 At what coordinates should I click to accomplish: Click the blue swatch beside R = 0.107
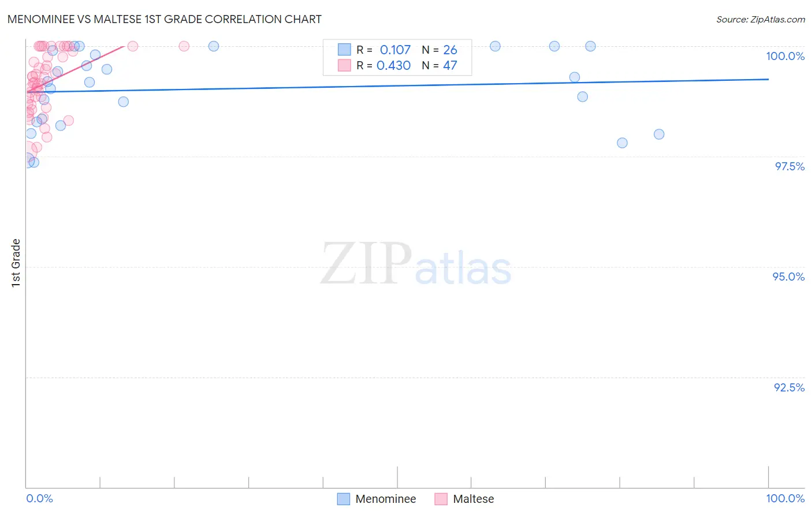tap(344, 50)
